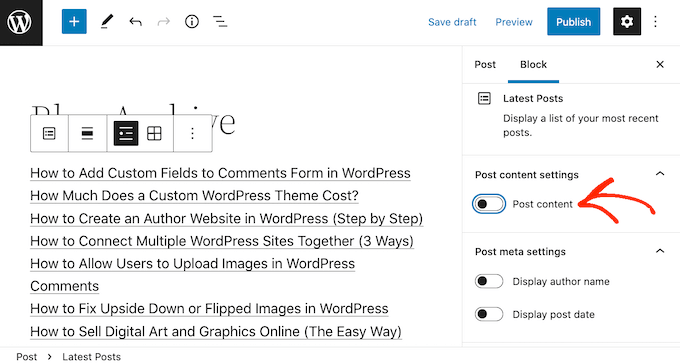Switch to the Post tab

click(485, 65)
